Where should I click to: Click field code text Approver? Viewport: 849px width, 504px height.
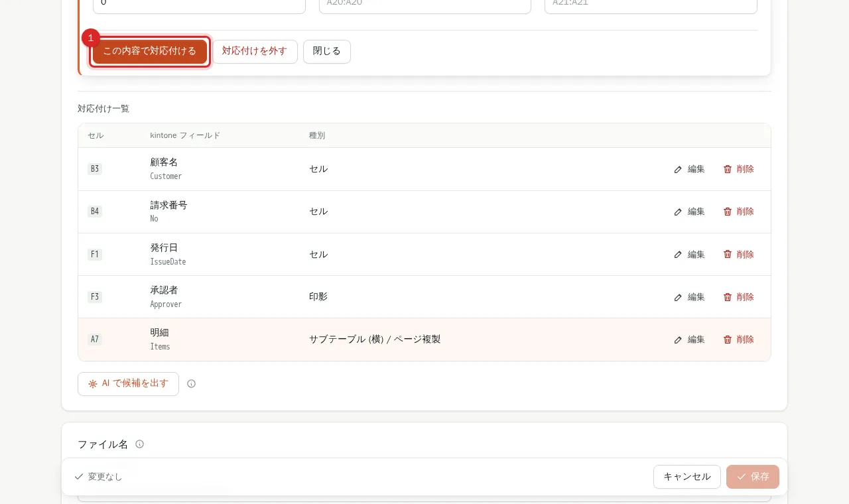(x=166, y=304)
